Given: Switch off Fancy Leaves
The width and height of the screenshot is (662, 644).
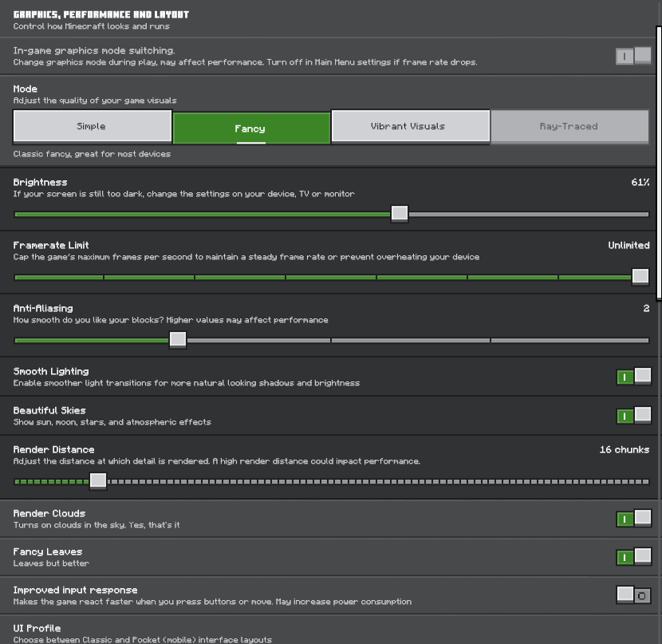Looking at the screenshot, I should 633,557.
